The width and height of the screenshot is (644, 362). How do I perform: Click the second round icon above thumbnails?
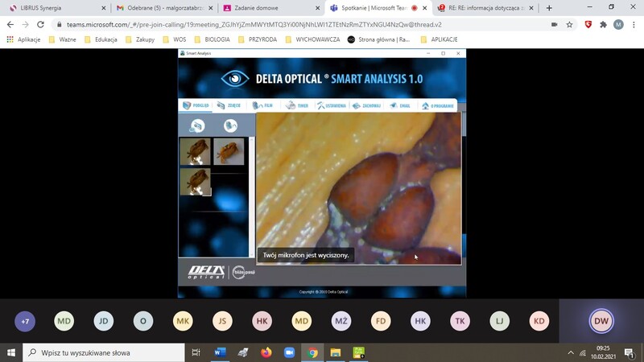point(230,125)
